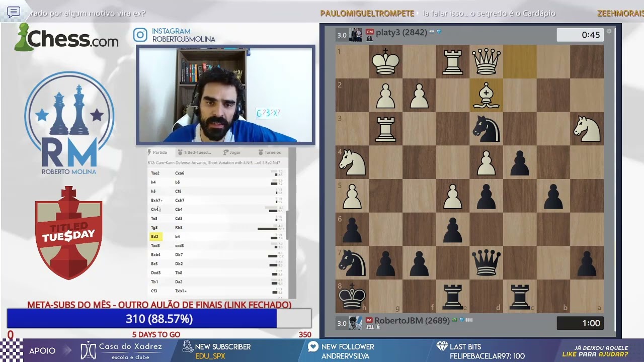This screenshot has width=644, height=362.
Task: Select move cxd3 in the move list
Action: tap(179, 245)
